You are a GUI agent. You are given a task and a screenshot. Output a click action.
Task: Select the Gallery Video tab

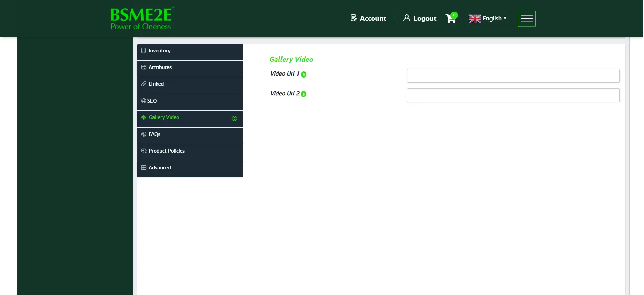190,119
